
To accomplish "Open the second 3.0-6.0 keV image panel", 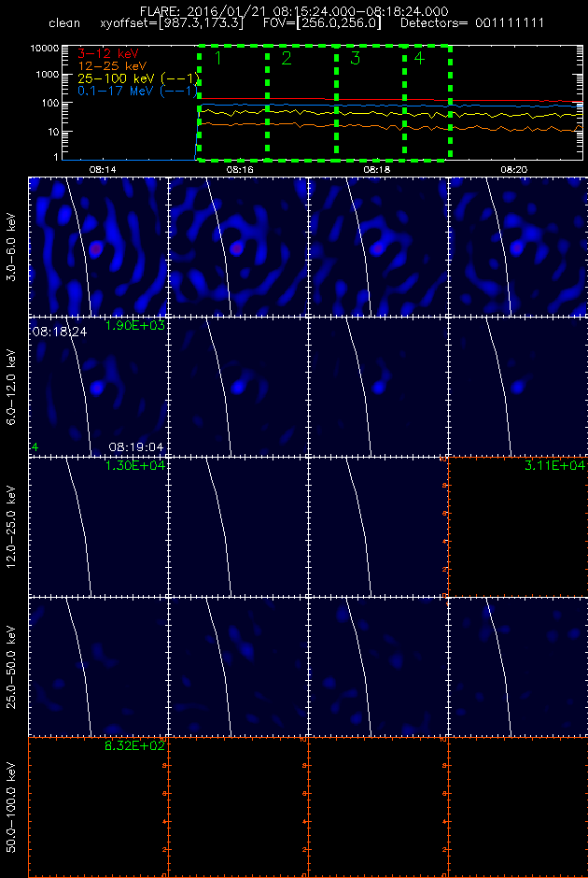I will tap(238, 247).
